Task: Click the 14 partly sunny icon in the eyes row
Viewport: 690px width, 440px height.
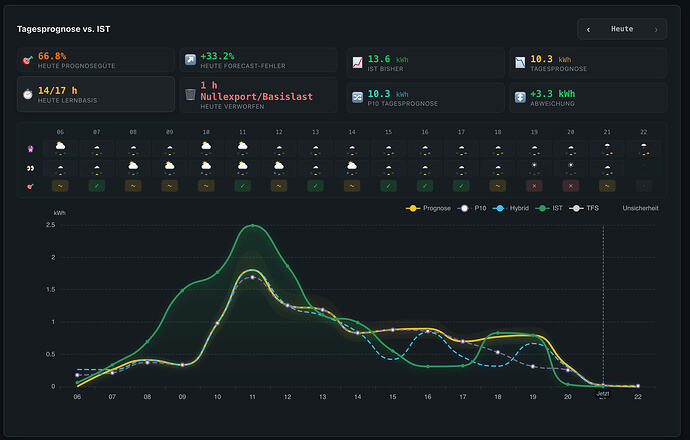Action: (x=352, y=167)
